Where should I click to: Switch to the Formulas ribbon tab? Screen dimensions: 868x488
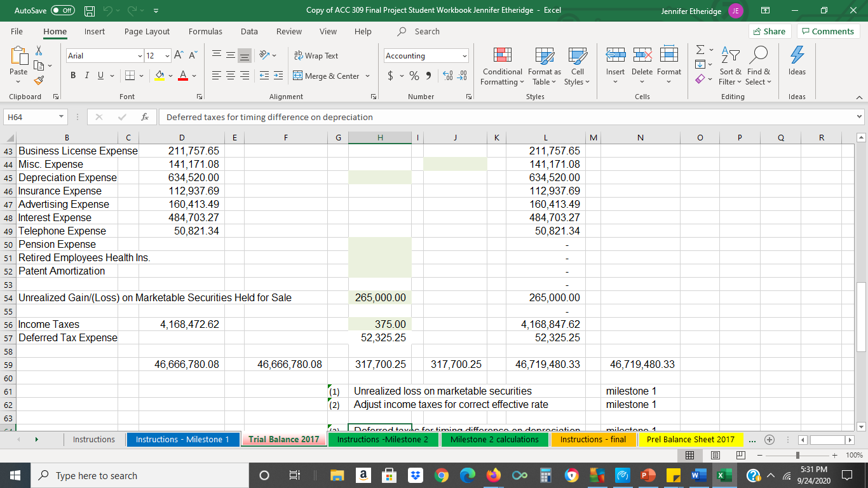205,31
